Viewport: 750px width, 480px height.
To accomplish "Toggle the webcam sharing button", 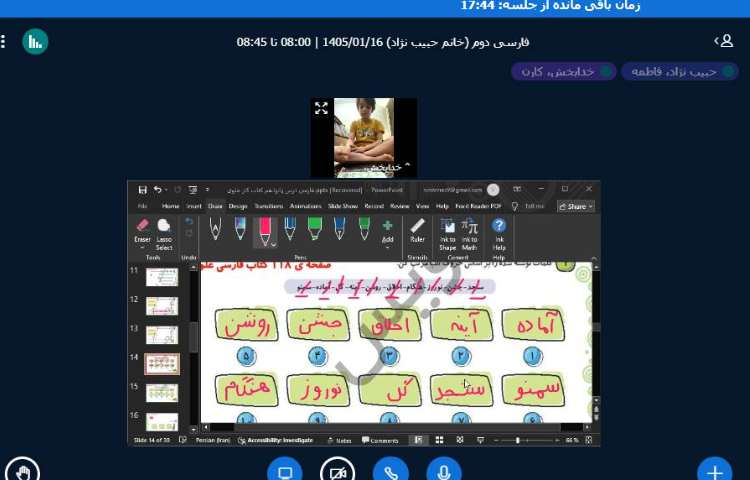I will [x=338, y=472].
